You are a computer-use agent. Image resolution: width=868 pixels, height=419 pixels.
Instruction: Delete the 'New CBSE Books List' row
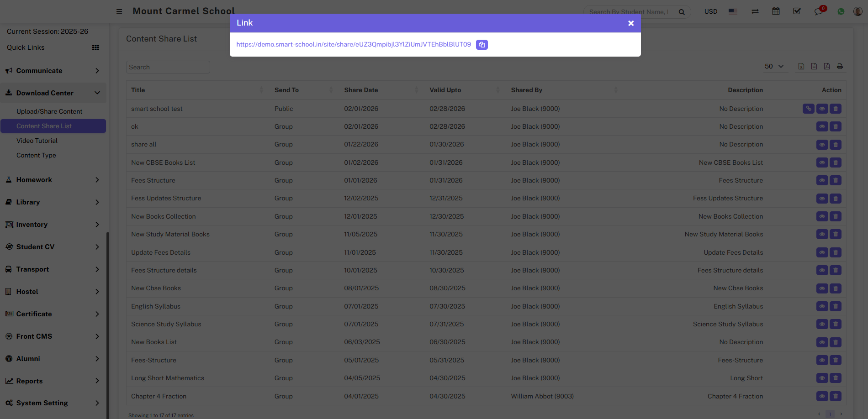pos(835,162)
